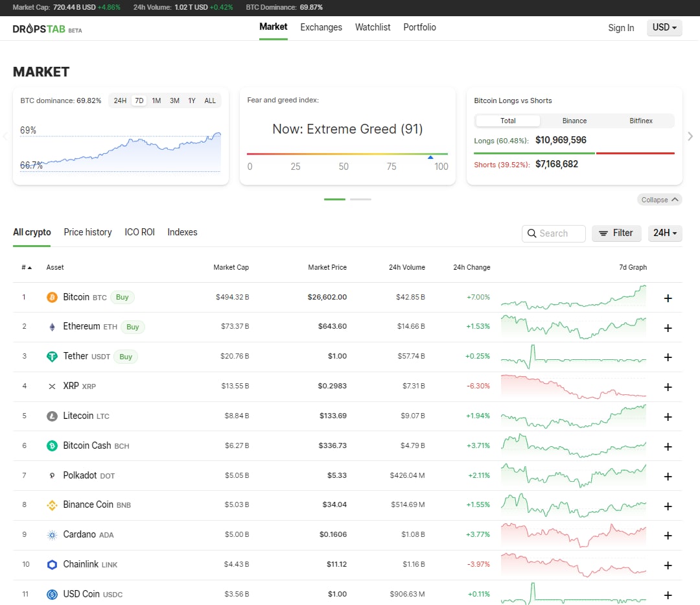
Task: Open the Bitcoin 7d graph thumbnail
Action: coord(573,298)
